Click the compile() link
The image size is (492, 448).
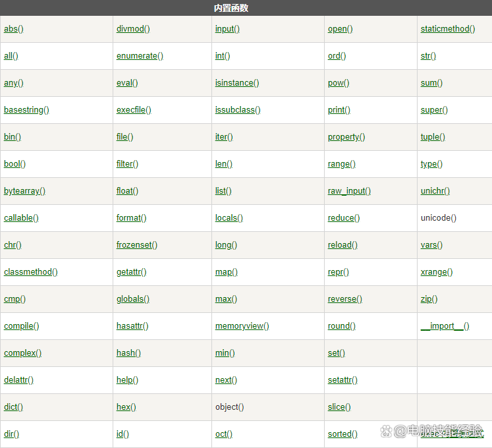tap(21, 326)
